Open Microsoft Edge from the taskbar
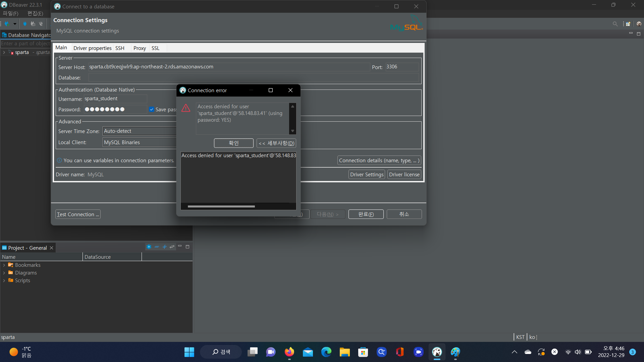The width and height of the screenshot is (644, 362). (326, 352)
